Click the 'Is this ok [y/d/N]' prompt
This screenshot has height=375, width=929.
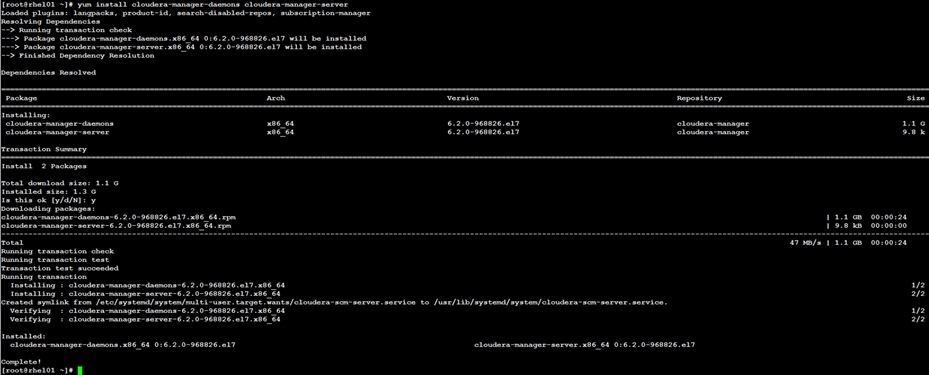49,200
